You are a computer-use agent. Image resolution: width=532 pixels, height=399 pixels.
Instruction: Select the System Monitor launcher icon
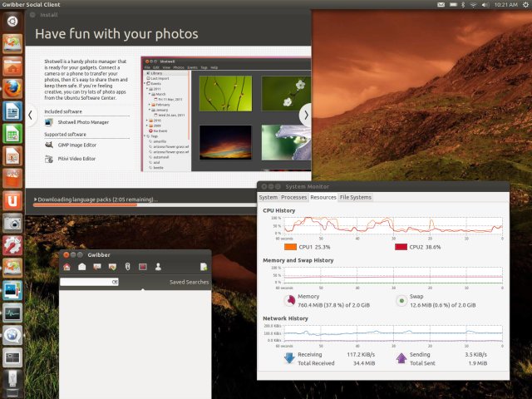[x=12, y=313]
